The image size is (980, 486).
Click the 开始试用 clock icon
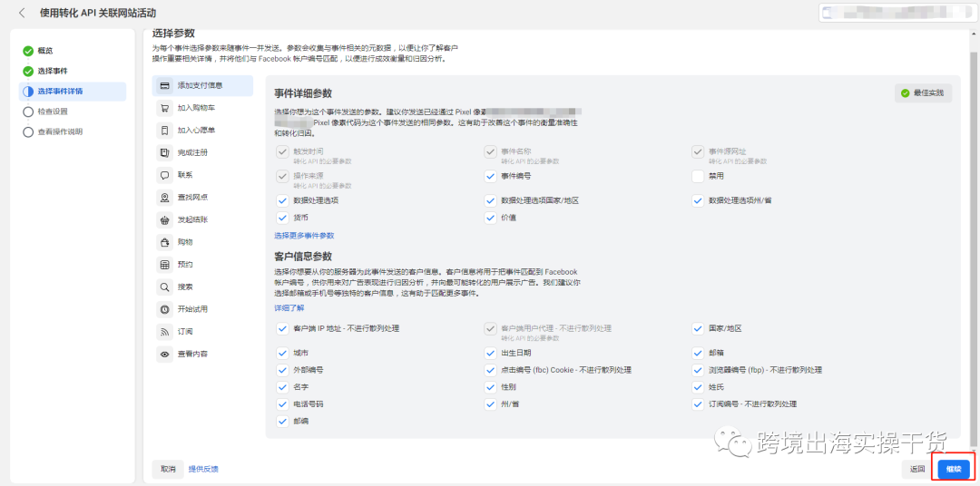(165, 309)
